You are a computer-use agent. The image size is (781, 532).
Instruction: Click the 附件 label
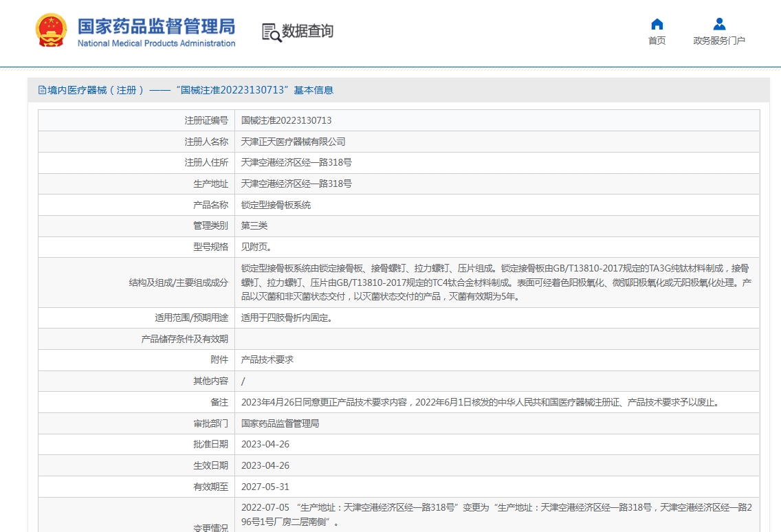(219, 359)
